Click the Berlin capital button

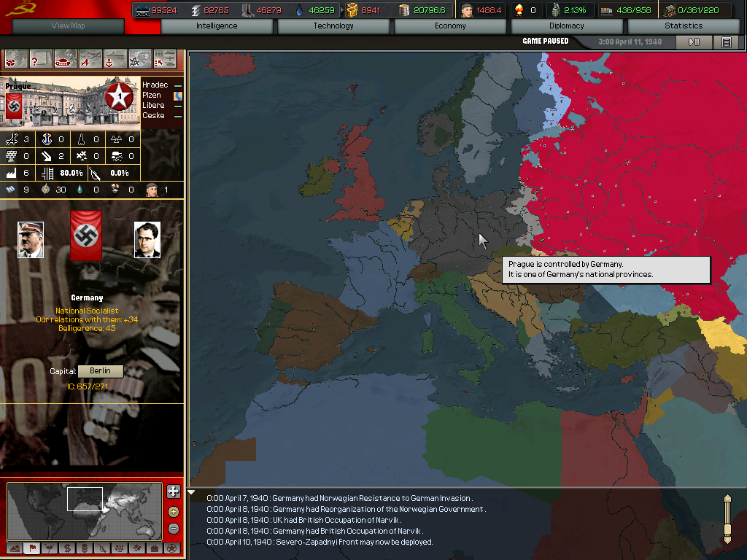tap(101, 371)
